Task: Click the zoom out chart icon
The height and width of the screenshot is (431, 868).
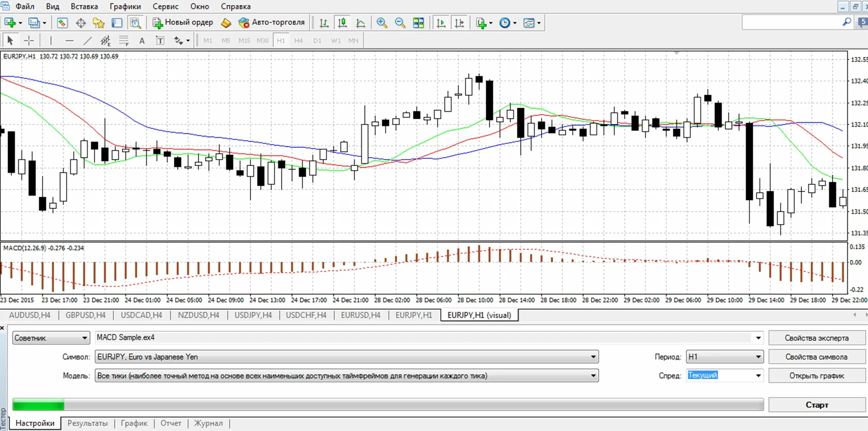Action: click(400, 23)
